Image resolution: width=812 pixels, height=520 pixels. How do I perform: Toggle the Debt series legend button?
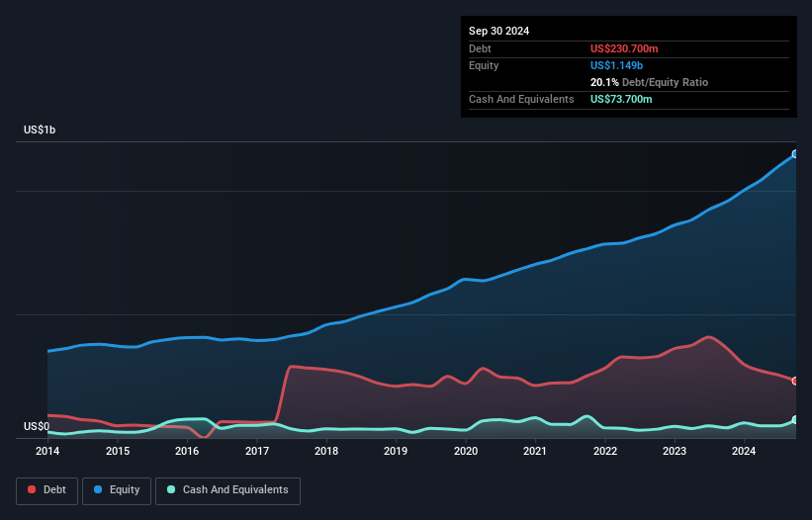pyautogui.click(x=47, y=490)
